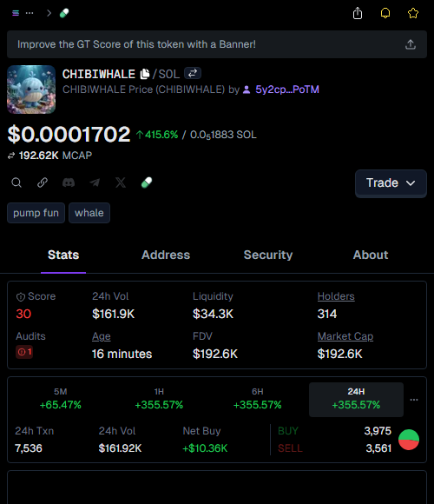Click the pump fun tag
Viewport: 434px width, 504px height.
click(x=36, y=213)
